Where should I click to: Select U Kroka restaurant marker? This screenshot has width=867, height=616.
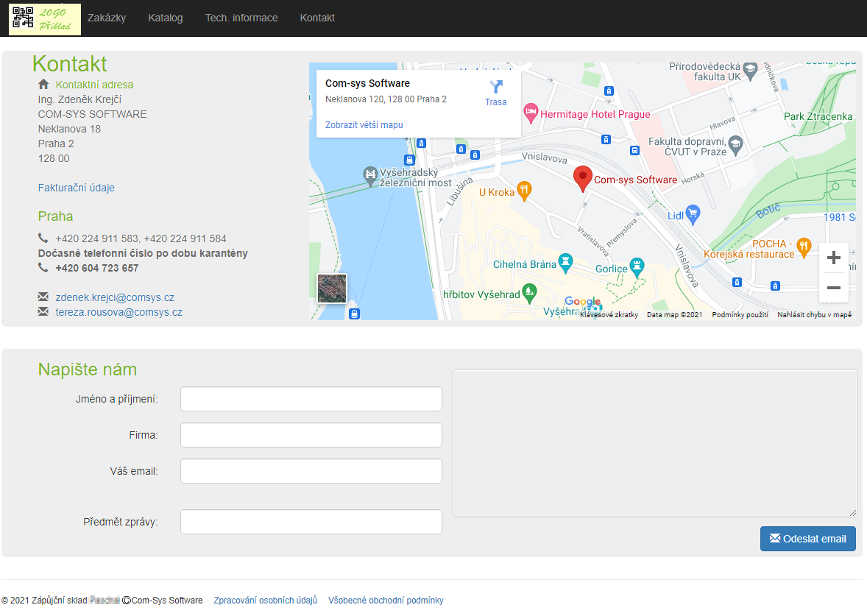pyautogui.click(x=524, y=191)
